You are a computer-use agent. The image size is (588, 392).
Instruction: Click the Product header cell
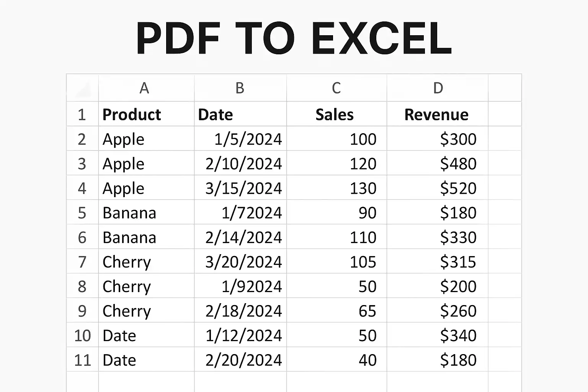(146, 114)
